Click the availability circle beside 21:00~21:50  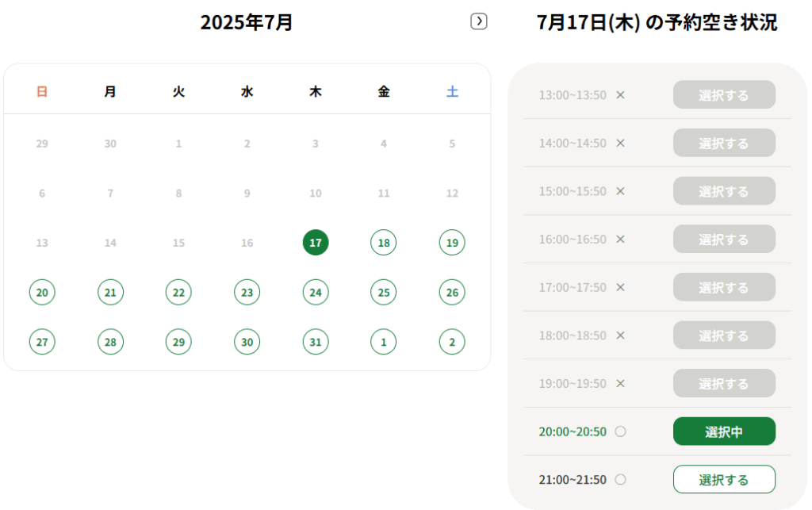coord(621,479)
